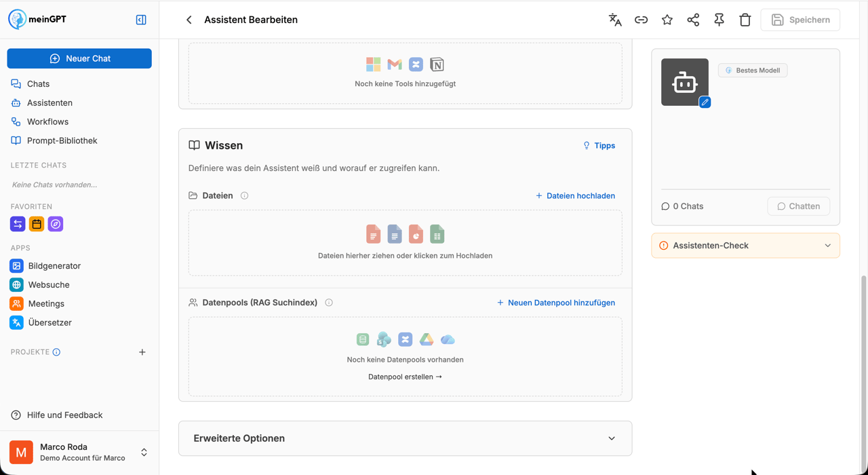Click the robot avatar image
The image size is (868, 475).
[685, 82]
